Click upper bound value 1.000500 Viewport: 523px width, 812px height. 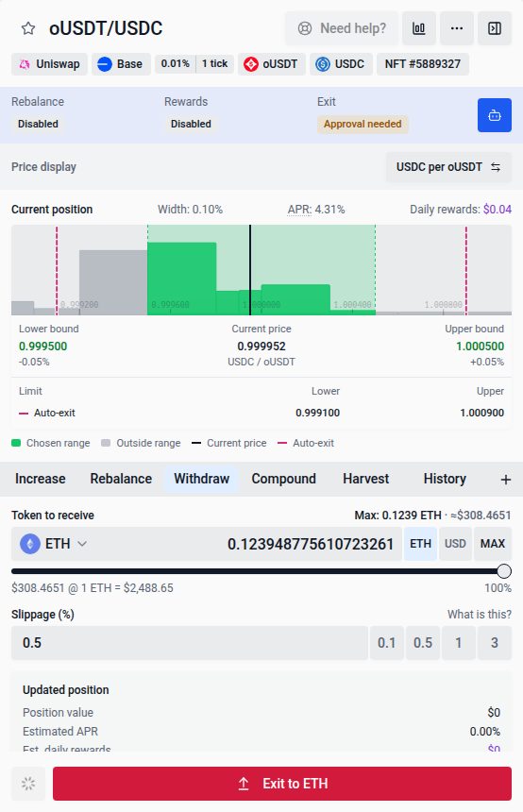tap(480, 347)
